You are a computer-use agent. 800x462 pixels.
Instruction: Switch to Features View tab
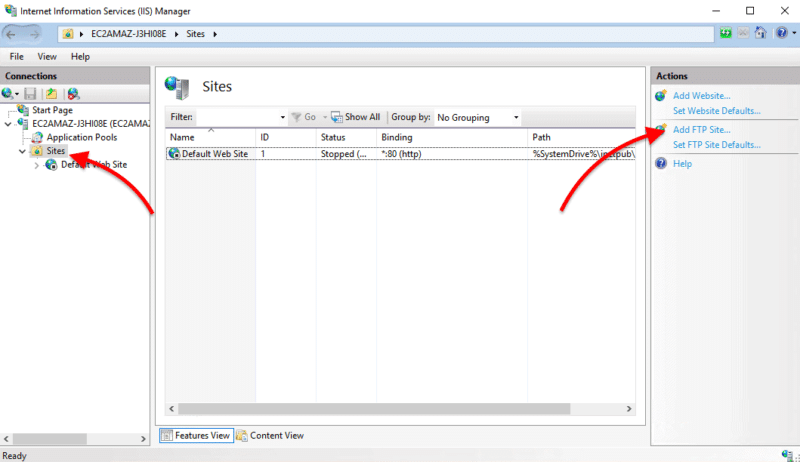click(x=196, y=435)
